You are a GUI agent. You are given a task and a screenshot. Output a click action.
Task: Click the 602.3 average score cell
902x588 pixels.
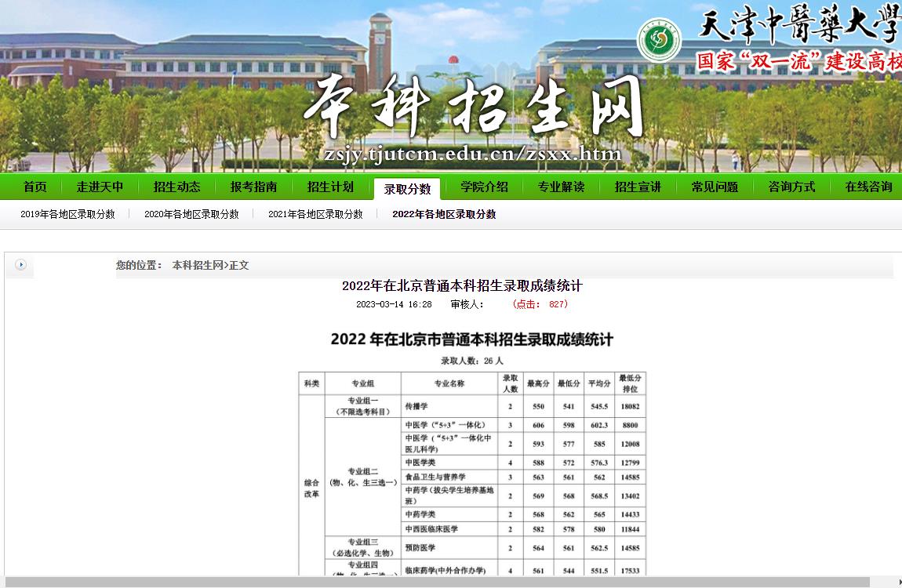(x=599, y=426)
